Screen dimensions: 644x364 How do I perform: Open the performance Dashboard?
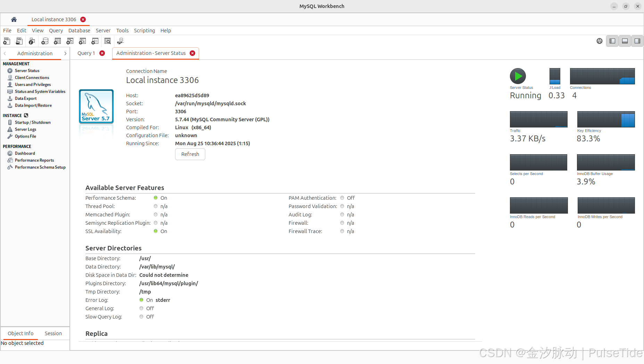pos(25,153)
